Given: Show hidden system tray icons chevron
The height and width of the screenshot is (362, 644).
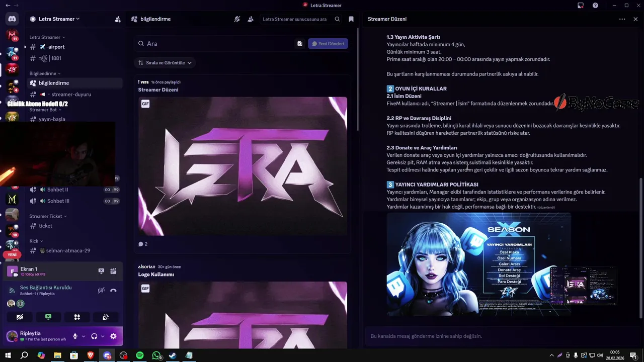Looking at the screenshot, I should point(551,355).
